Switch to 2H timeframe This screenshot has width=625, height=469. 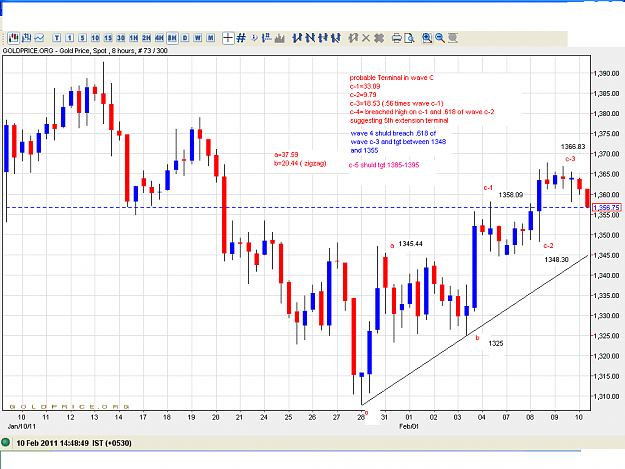pos(146,38)
